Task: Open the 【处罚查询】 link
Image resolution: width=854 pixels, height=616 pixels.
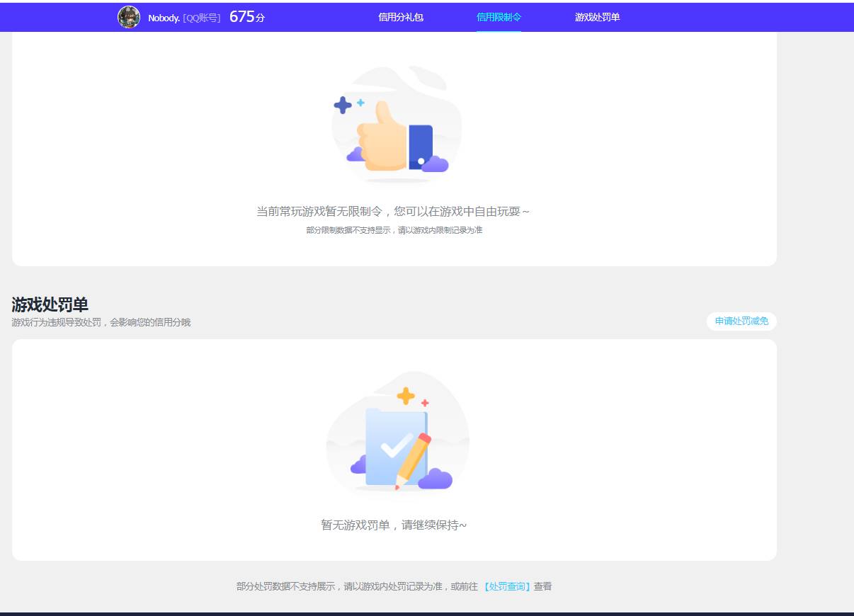Action: pyautogui.click(x=507, y=586)
